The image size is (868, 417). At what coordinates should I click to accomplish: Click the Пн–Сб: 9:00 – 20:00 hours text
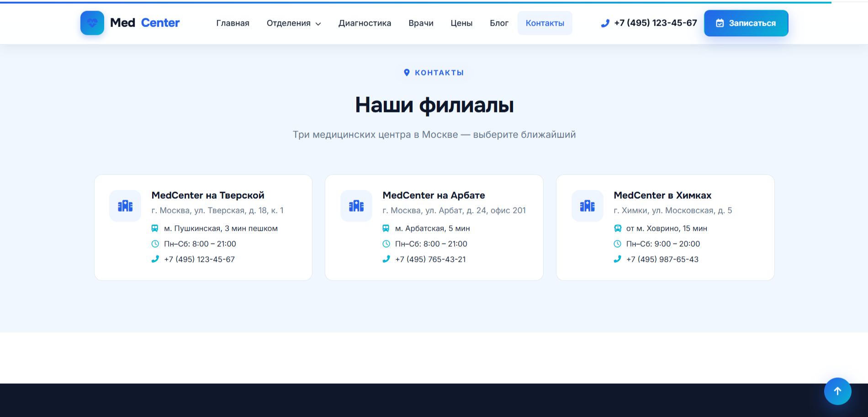tap(663, 244)
